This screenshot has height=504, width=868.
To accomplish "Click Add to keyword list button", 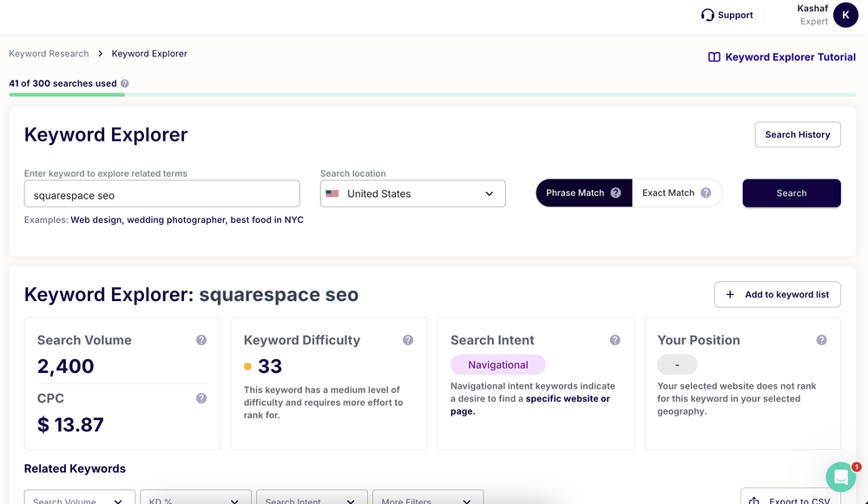I will click(x=777, y=294).
